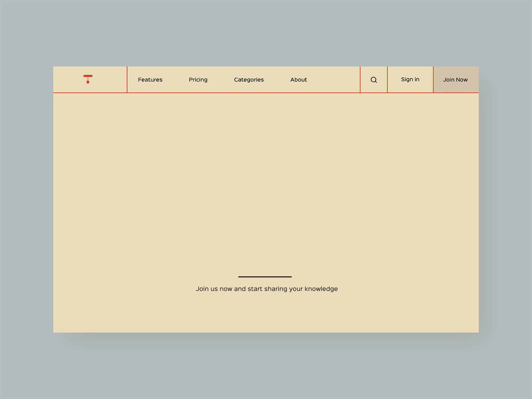This screenshot has width=532, height=399.
Task: Select the Features navigation label
Action: point(150,79)
